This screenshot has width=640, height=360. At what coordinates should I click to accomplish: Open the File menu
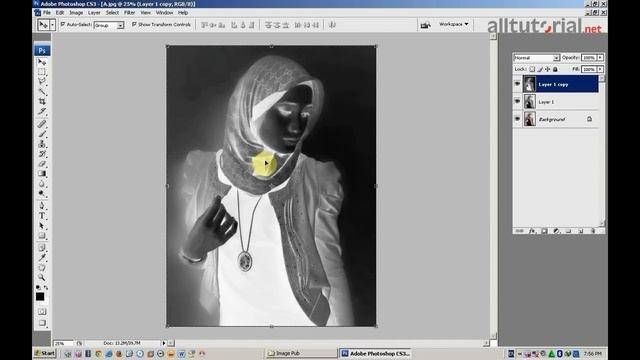click(47, 13)
